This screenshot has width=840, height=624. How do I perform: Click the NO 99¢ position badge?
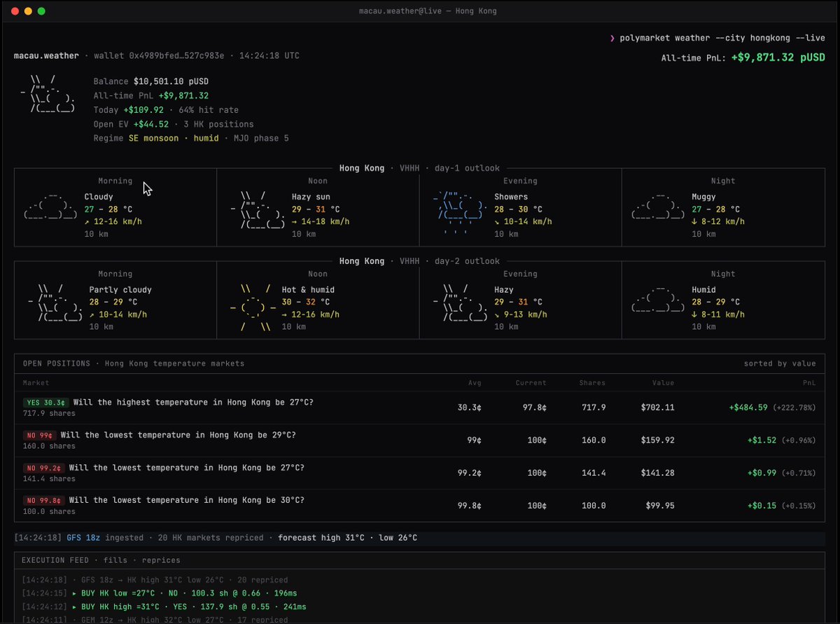click(39, 436)
